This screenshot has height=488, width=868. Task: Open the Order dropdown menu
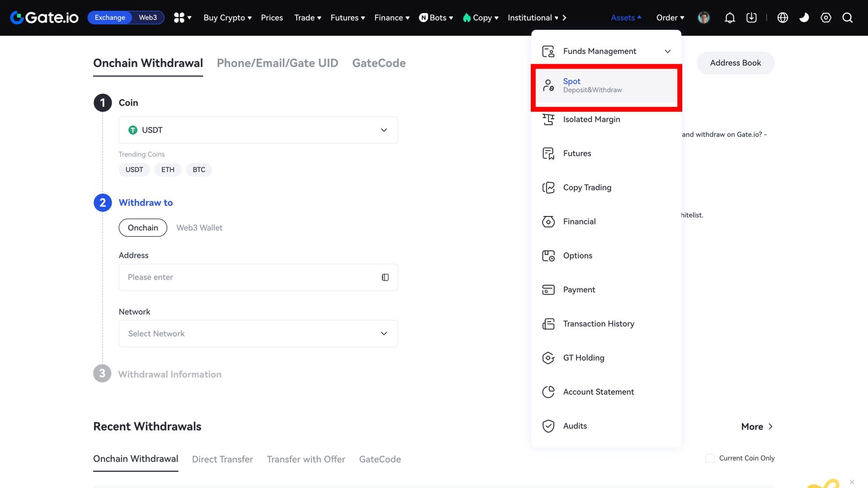click(x=670, y=18)
